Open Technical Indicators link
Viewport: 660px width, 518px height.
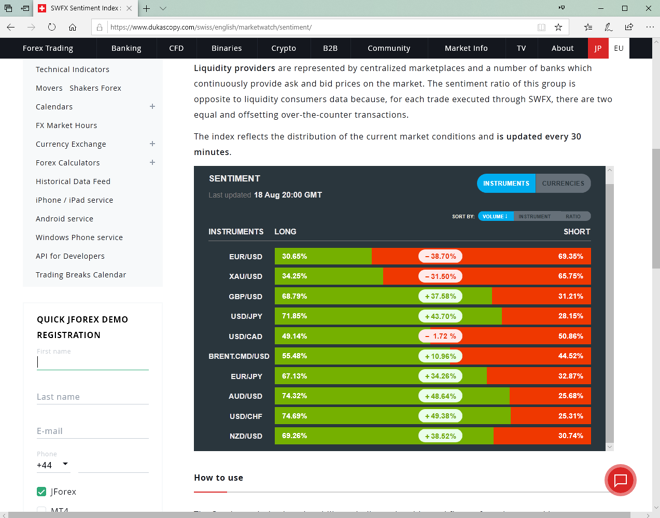[72, 69]
